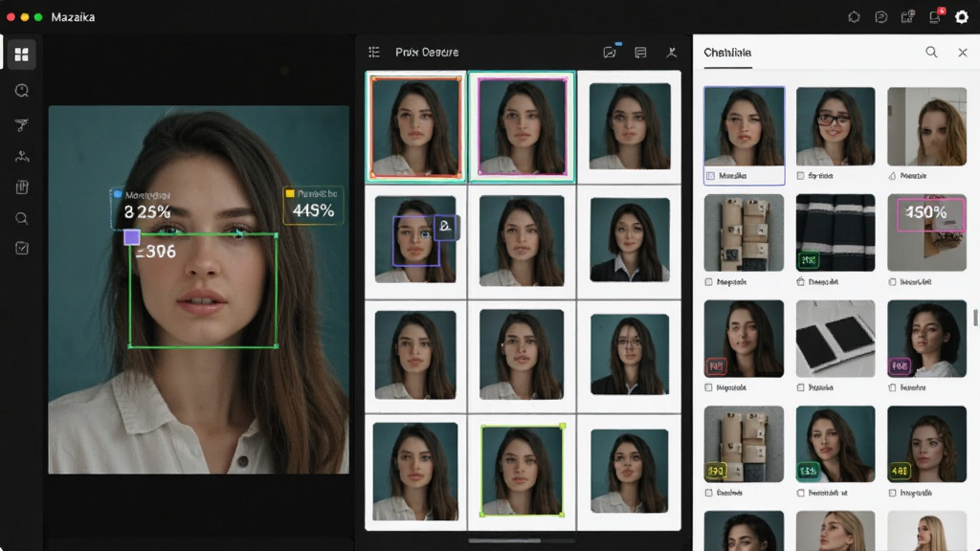
Task: Click the small icon under the blurred-face blonde thumbnail
Action: 892,176
